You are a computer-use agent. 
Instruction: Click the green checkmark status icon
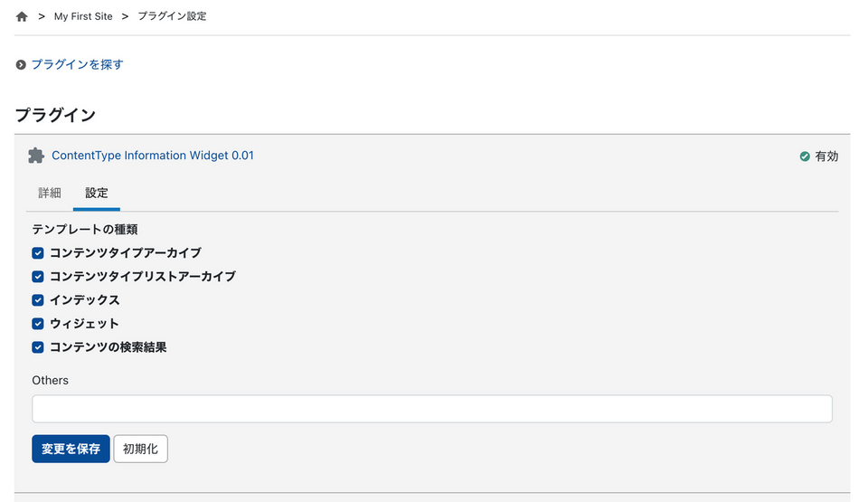pyautogui.click(x=805, y=156)
